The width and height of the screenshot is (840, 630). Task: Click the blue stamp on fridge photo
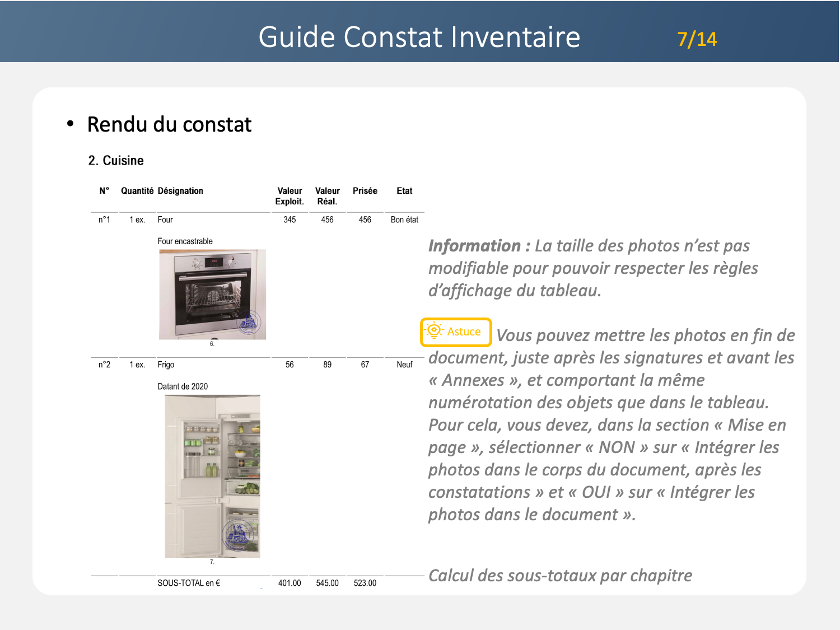click(239, 534)
